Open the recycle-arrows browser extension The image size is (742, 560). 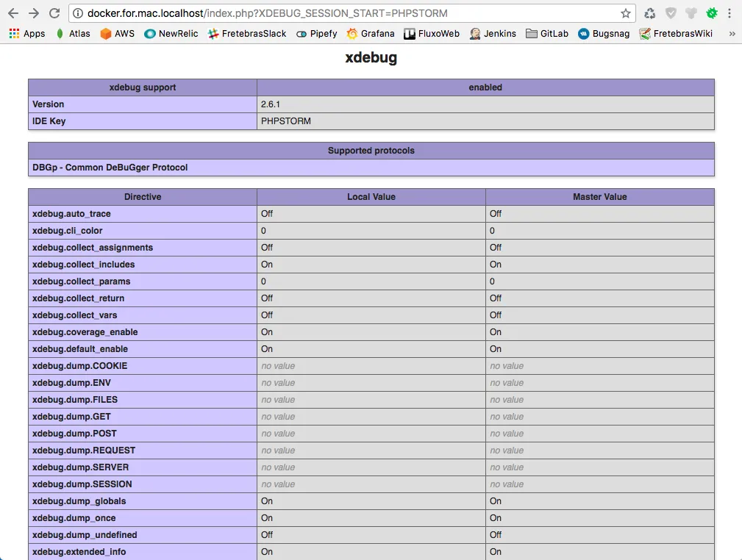coord(650,13)
